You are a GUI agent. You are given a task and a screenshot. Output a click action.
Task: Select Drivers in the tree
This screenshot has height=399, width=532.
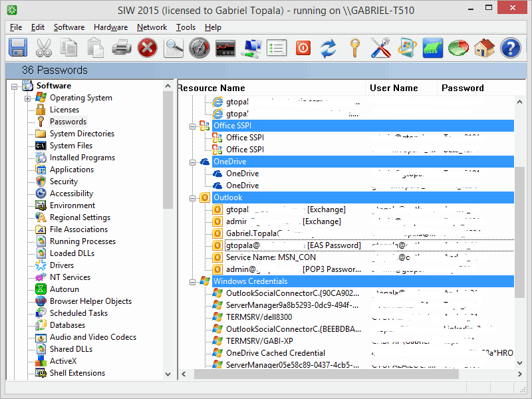click(62, 265)
